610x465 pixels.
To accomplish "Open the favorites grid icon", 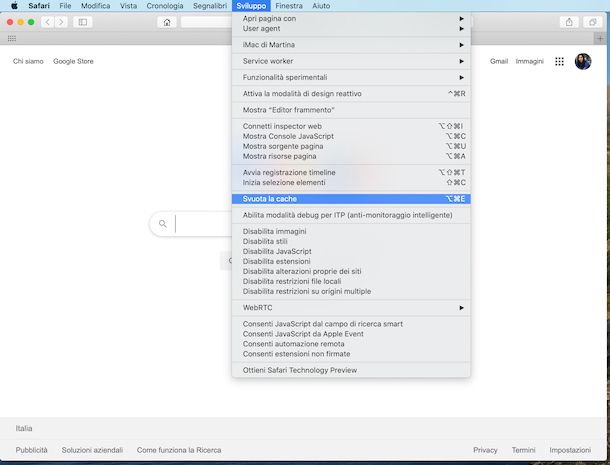I will coord(12,39).
